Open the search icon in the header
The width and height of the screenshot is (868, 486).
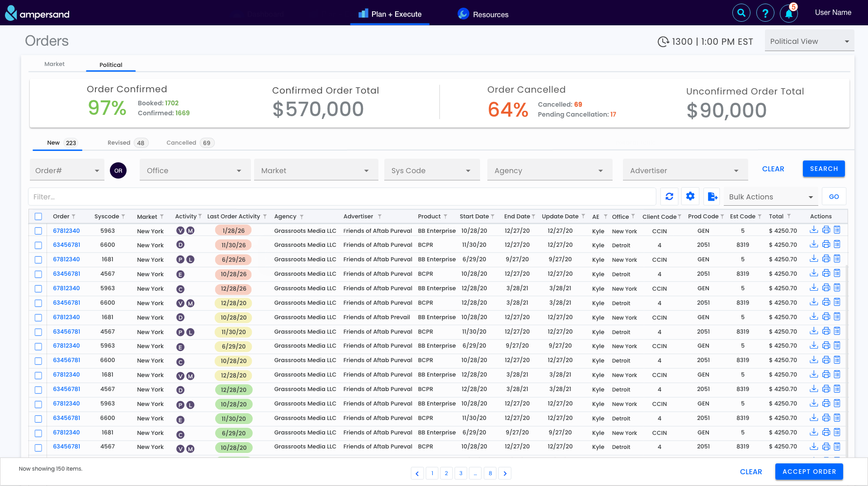coord(741,13)
